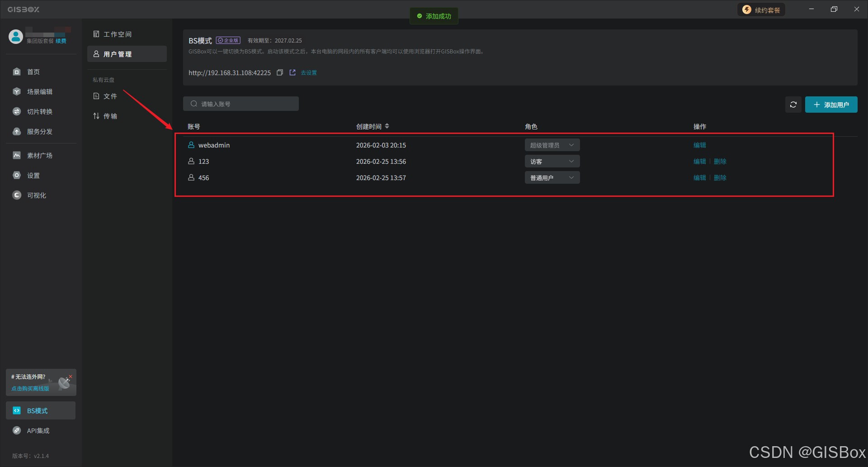This screenshot has width=868, height=467.
Task: Click the user avatar icon
Action: tap(16, 37)
